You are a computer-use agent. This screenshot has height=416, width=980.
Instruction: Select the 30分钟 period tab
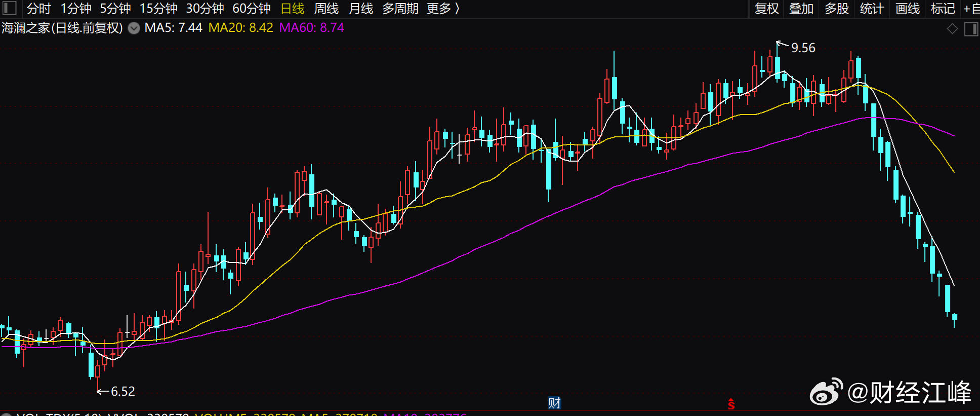pos(205,9)
